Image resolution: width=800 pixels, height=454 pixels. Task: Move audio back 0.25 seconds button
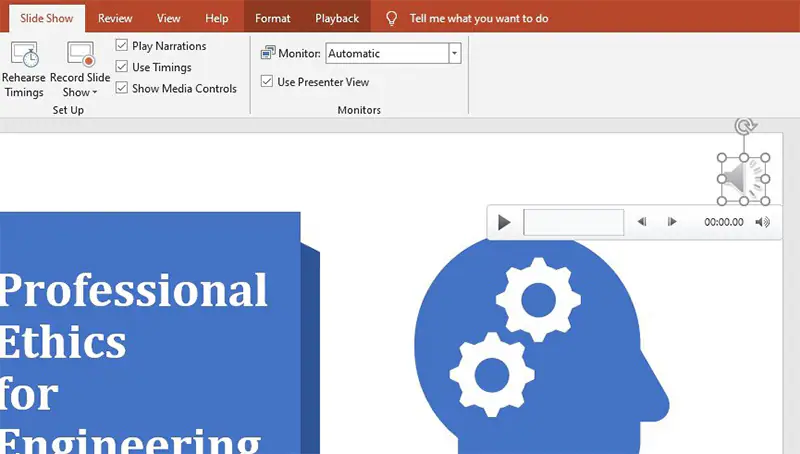pos(642,221)
